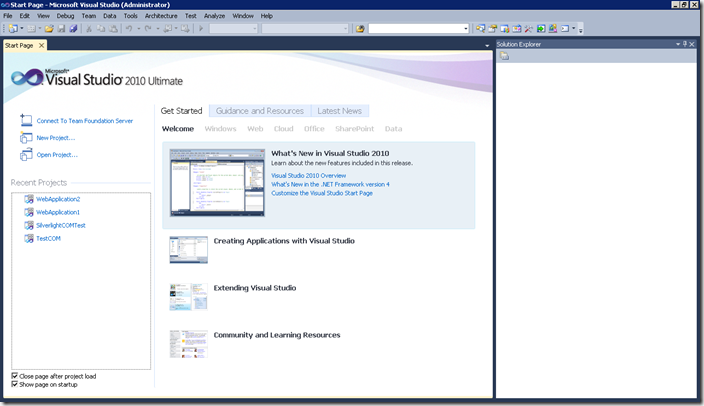Open the Architecture menu

click(161, 16)
